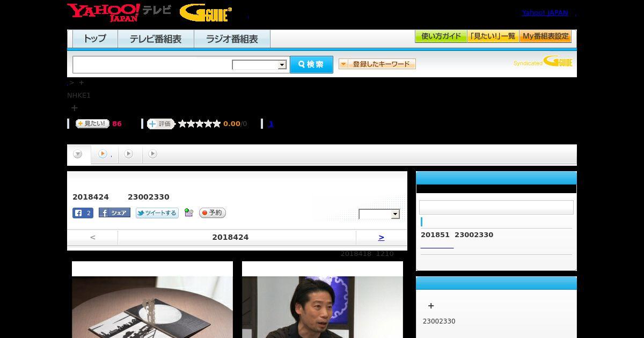This screenshot has width=644, height=338.
Task: Click the ツイートする Twitter button
Action: click(x=157, y=213)
